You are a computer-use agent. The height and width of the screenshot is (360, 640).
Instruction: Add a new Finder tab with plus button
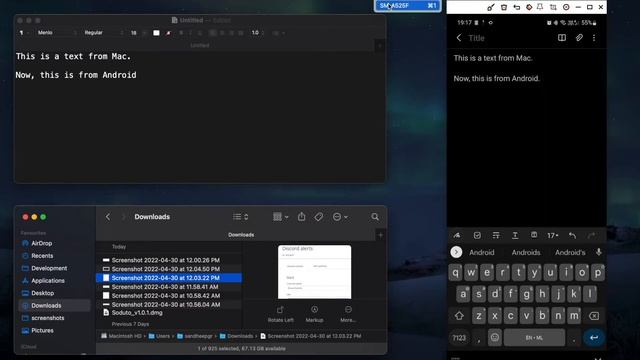pos(380,235)
